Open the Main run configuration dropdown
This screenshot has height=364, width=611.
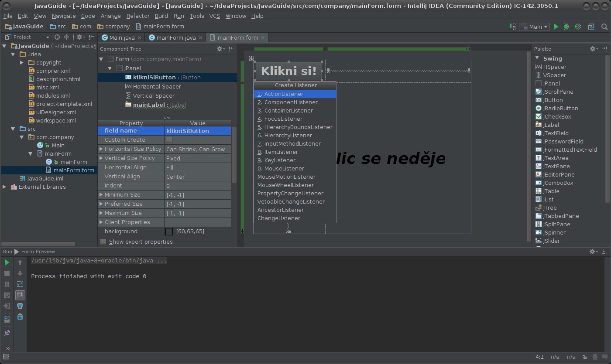(535, 27)
